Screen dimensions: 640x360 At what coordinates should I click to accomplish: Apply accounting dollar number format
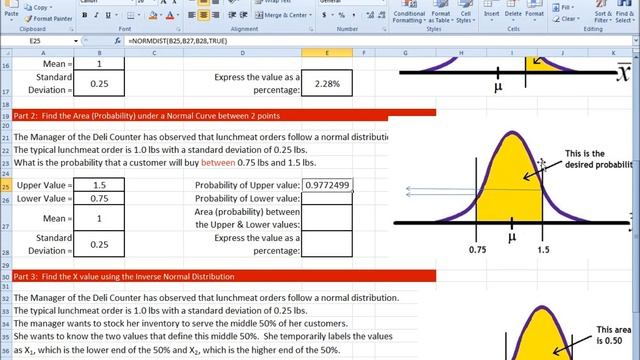pyautogui.click(x=324, y=15)
